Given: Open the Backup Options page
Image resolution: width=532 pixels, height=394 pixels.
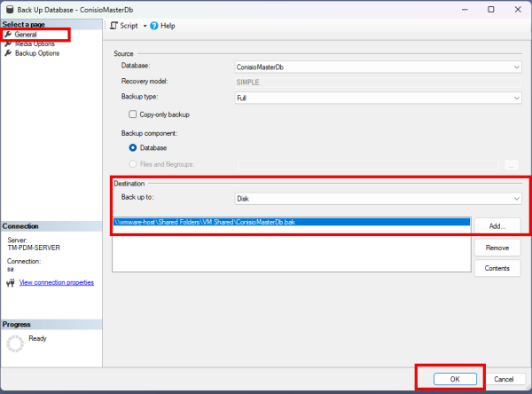Looking at the screenshot, I should pyautogui.click(x=37, y=53).
